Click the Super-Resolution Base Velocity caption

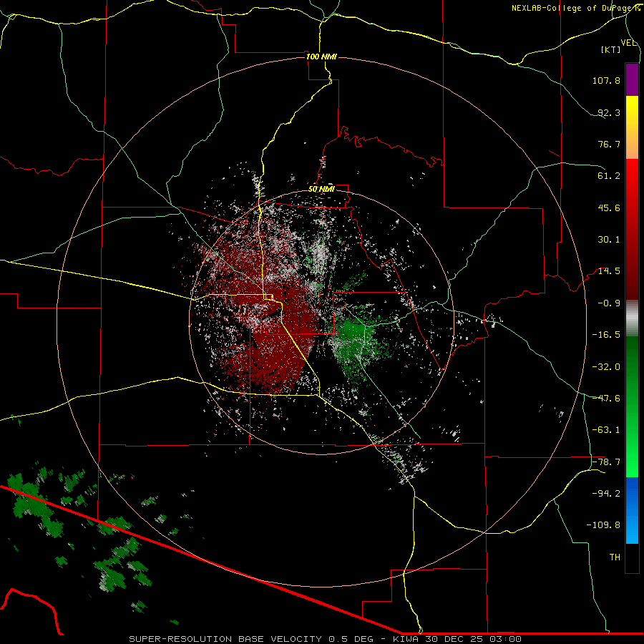[325, 639]
